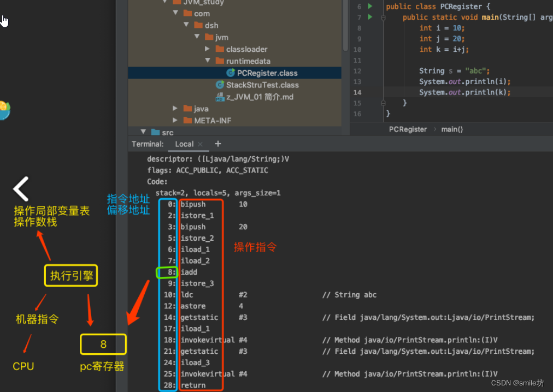Fold the main method at line 7
This screenshot has width=553, height=392.
click(x=384, y=17)
